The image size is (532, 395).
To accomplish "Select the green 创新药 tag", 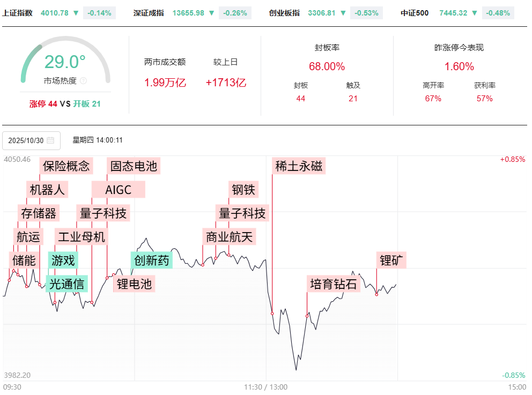I will (152, 260).
